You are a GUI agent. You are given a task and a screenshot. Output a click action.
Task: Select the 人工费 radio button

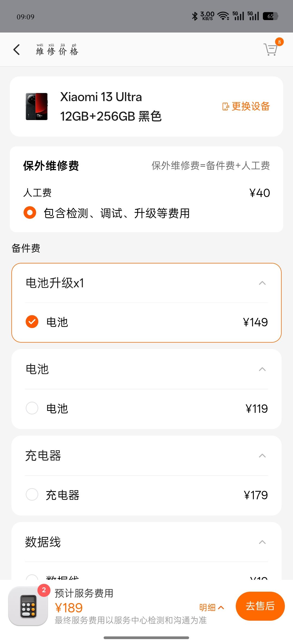click(x=30, y=212)
